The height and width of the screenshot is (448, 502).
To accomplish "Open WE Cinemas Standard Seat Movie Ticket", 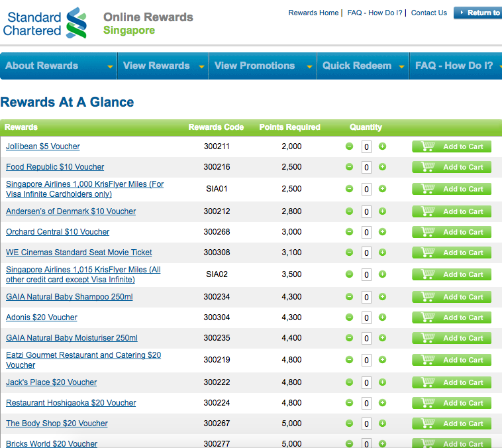I will pyautogui.click(x=79, y=252).
